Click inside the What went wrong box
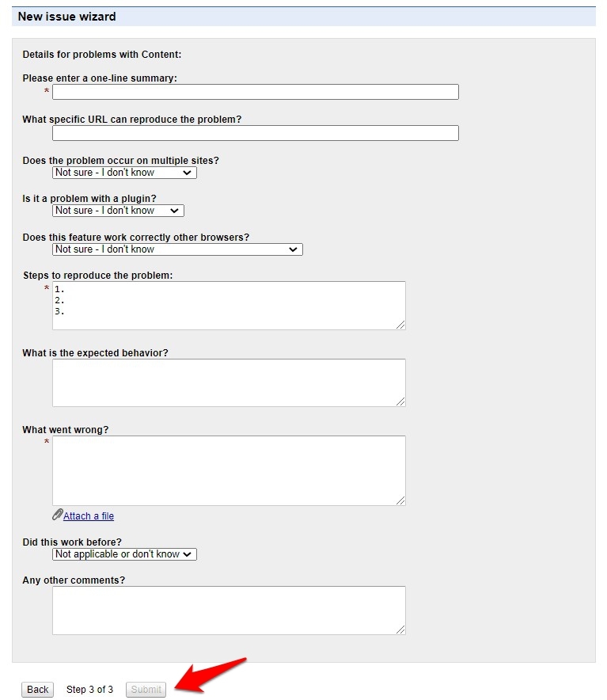Image resolution: width=607 pixels, height=700 pixels. click(229, 470)
